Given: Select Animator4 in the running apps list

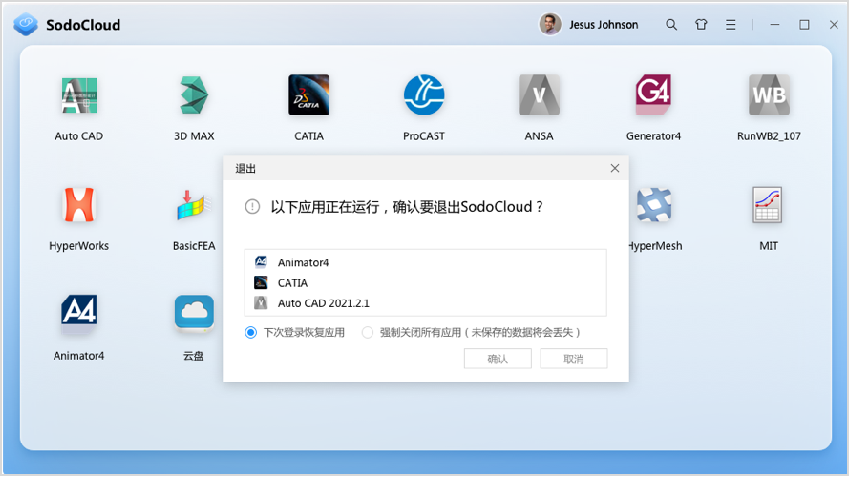Looking at the screenshot, I should 303,262.
